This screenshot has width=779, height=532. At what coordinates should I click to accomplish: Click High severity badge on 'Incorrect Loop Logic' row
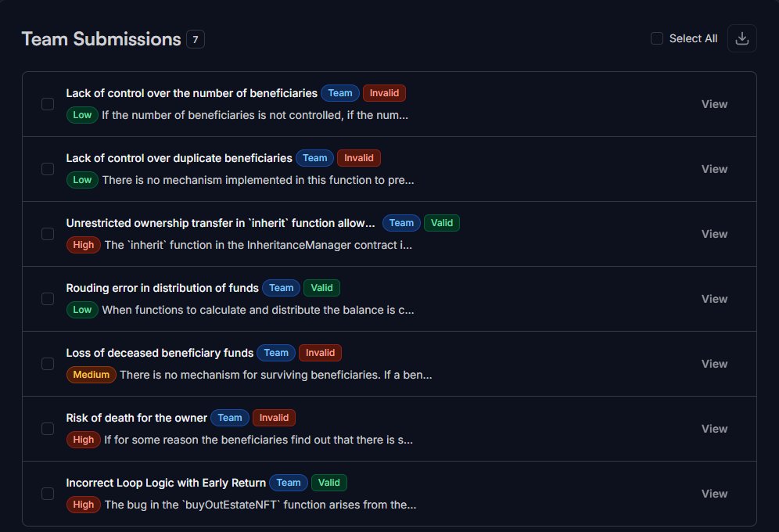pyautogui.click(x=83, y=505)
